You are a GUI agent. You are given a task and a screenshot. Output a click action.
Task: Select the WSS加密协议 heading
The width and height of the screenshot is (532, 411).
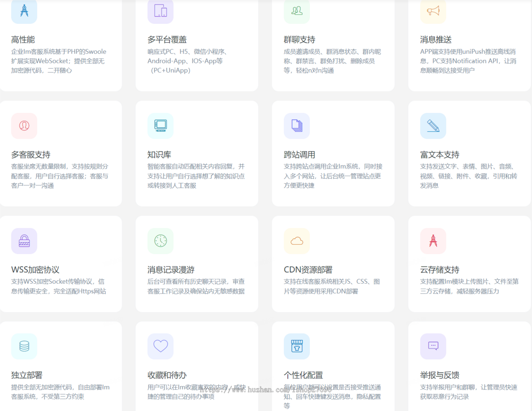(x=35, y=270)
